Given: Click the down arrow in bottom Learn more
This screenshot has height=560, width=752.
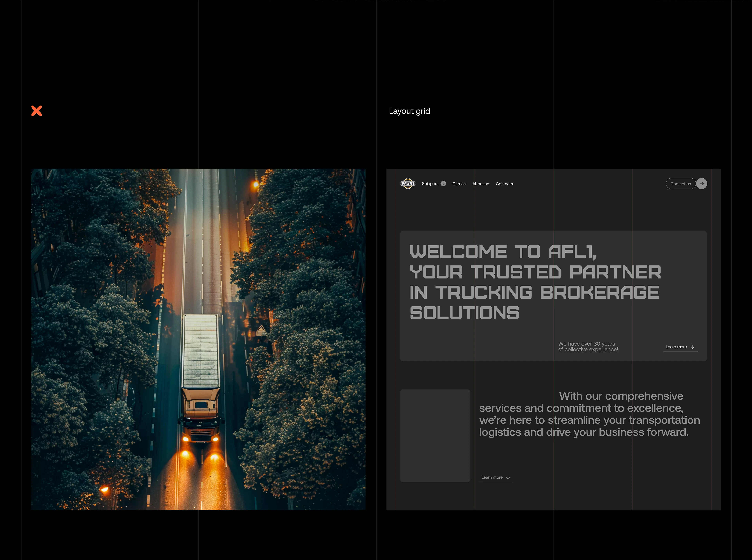Looking at the screenshot, I should pyautogui.click(x=508, y=477).
